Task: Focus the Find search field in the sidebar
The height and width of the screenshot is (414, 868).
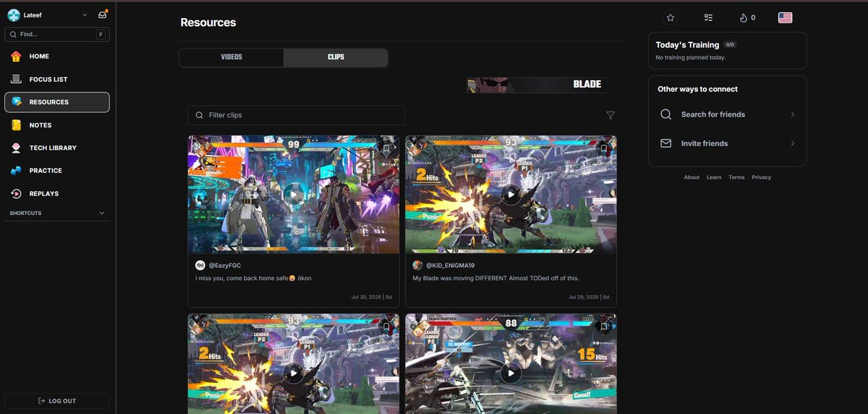Action: click(57, 34)
